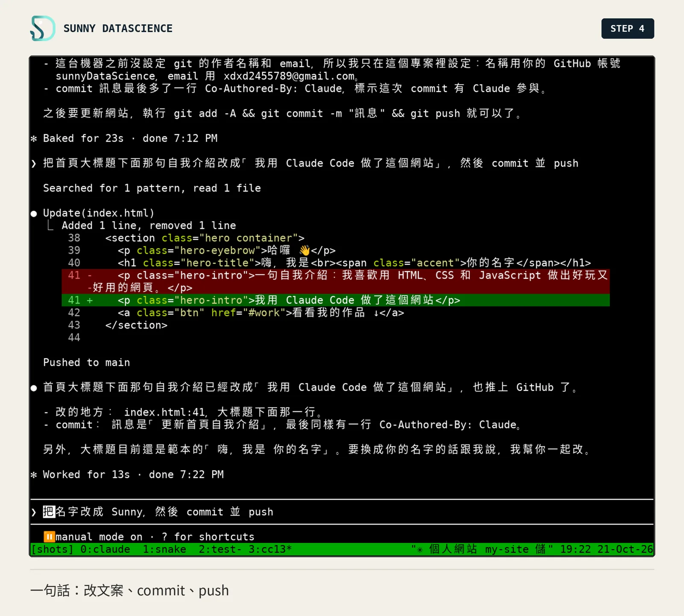Select tmux window 3:cc13*
The height and width of the screenshot is (616, 684).
pos(271,549)
